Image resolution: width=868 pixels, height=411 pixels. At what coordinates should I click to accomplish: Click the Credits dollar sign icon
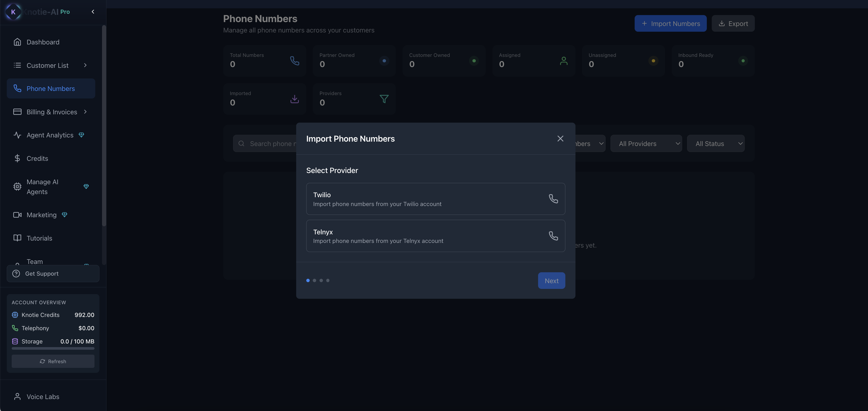pos(17,158)
